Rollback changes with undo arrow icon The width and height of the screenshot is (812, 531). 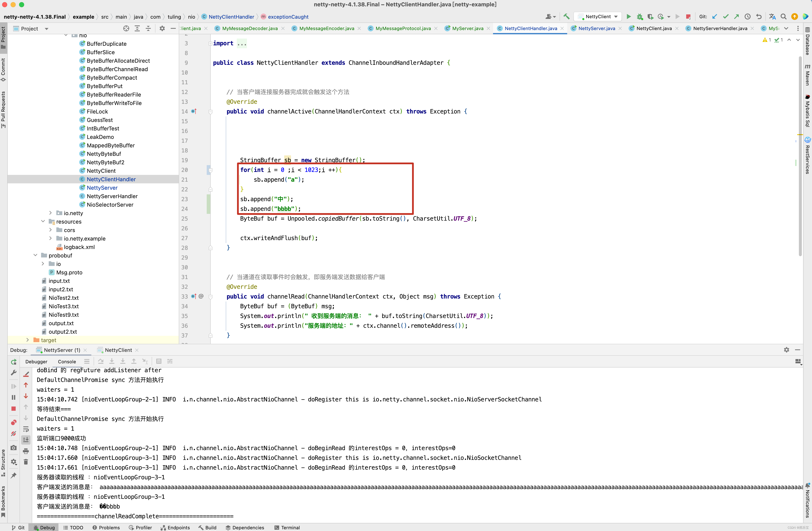pos(759,16)
